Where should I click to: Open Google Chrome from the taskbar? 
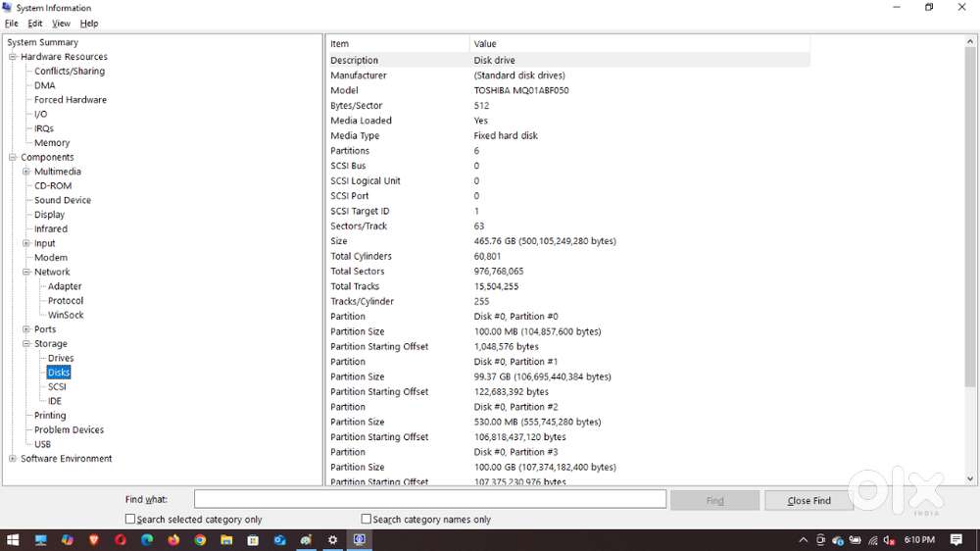[200, 540]
